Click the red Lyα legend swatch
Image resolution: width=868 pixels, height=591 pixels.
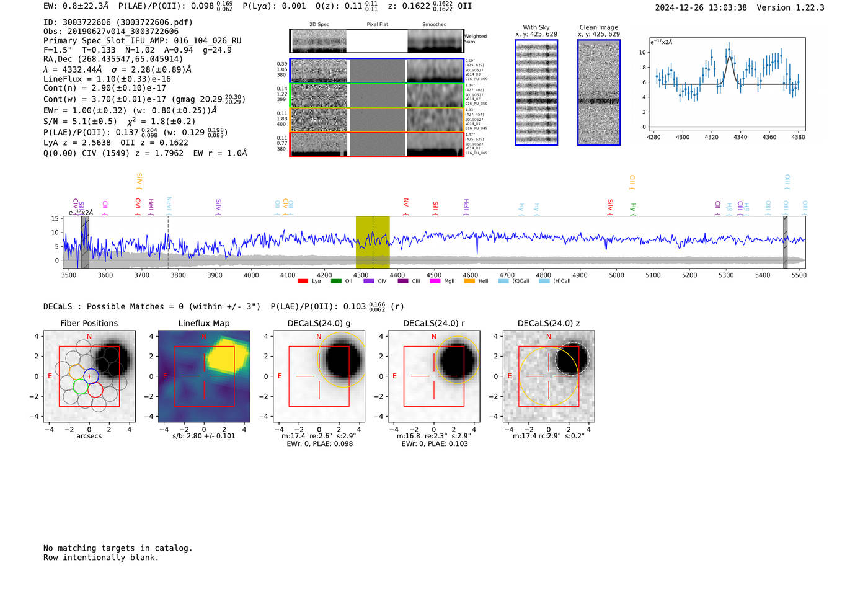coord(303,282)
